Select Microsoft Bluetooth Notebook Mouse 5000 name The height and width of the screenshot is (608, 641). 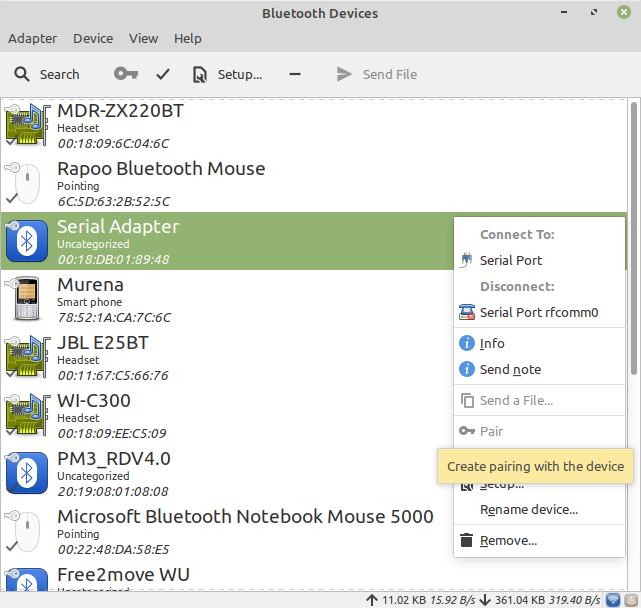(x=245, y=517)
